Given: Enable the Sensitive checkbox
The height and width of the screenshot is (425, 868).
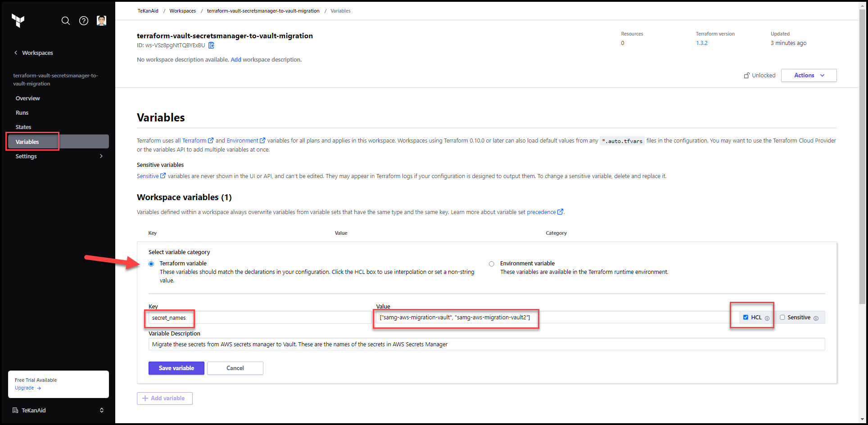Looking at the screenshot, I should (x=782, y=317).
